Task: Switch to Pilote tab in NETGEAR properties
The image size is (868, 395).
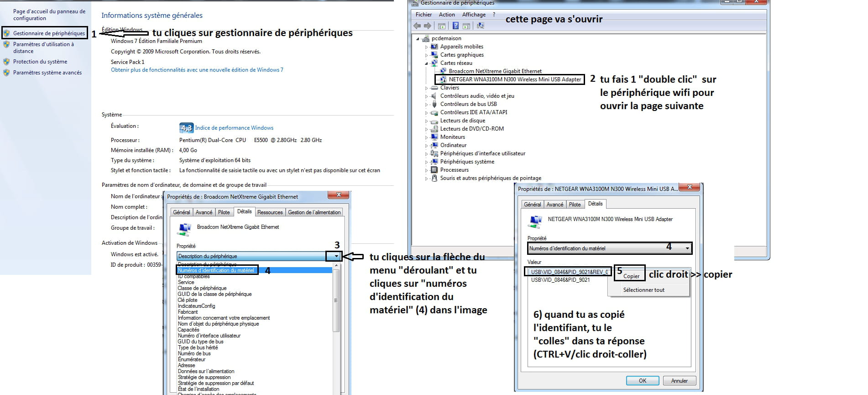Action: click(x=575, y=205)
